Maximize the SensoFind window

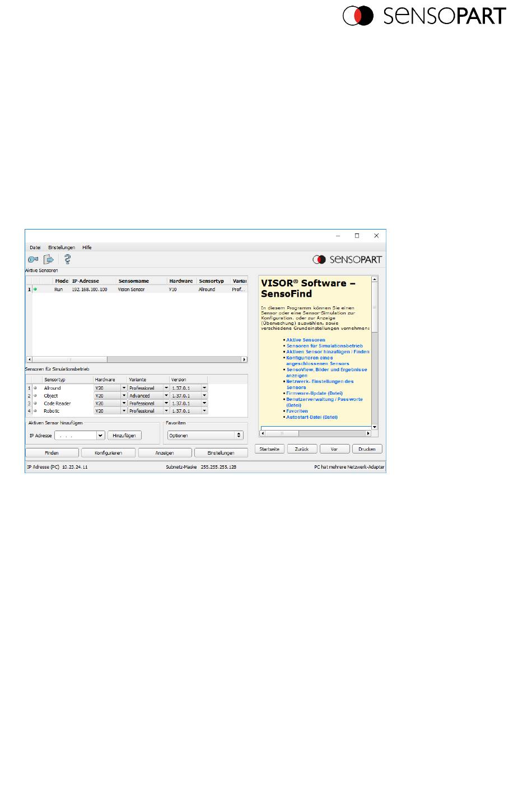click(357, 236)
